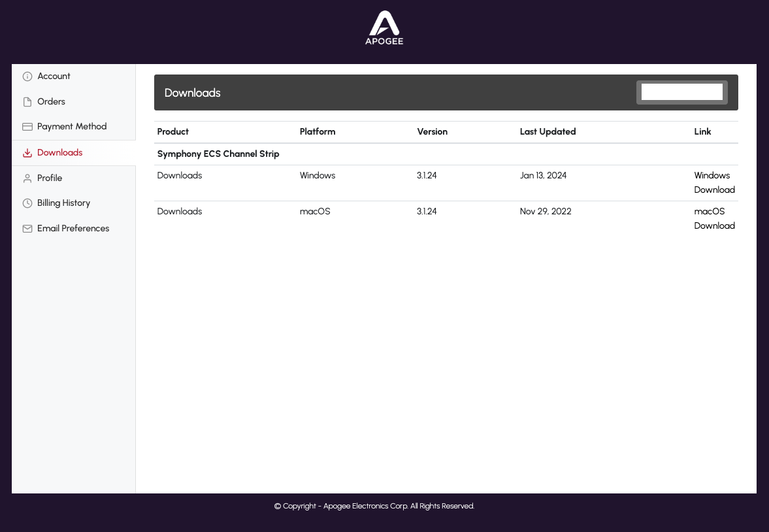
Task: Click the Product column header
Action: tap(172, 131)
